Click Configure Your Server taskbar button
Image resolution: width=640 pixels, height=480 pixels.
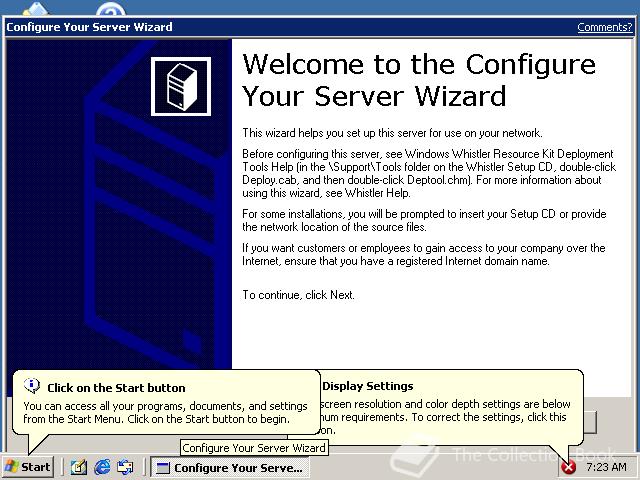click(x=230, y=467)
